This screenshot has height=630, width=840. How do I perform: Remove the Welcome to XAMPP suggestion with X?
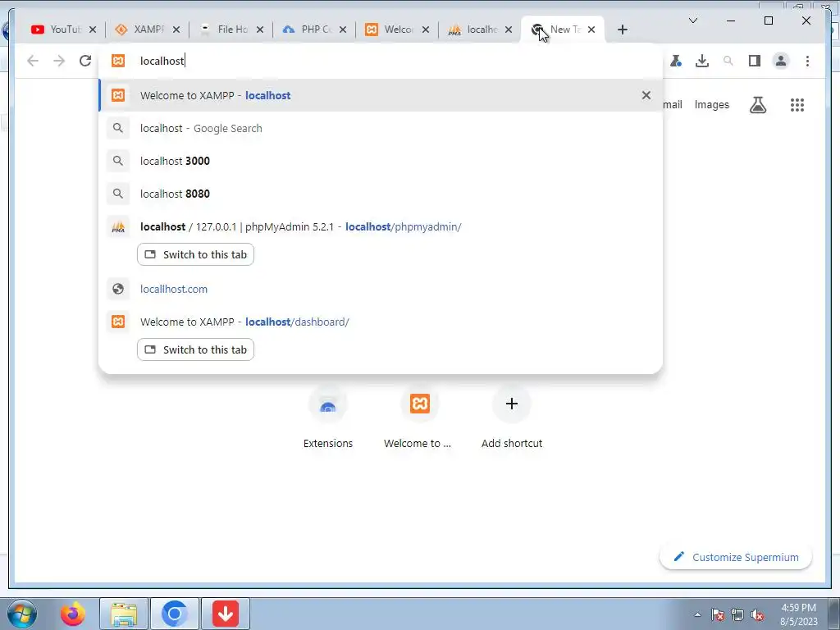[646, 95]
